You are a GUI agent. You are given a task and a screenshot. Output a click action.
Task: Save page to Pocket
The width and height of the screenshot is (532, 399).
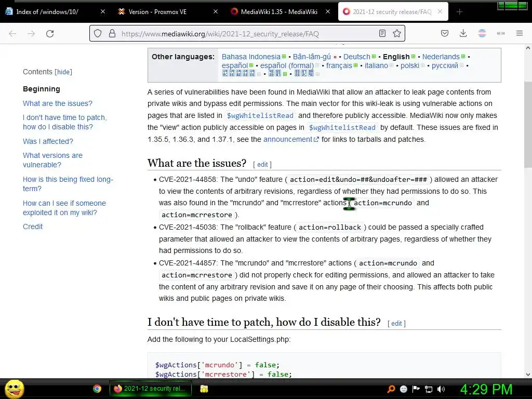[445, 33]
